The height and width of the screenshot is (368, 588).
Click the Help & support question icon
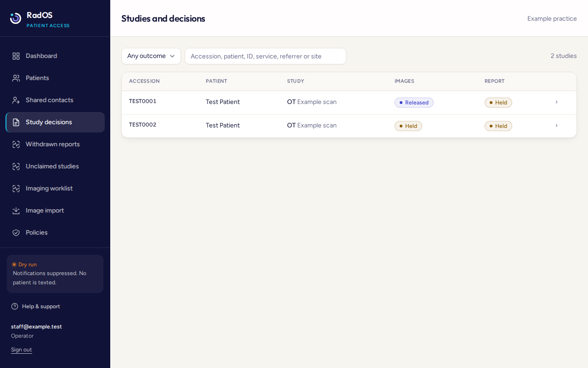[x=15, y=306]
